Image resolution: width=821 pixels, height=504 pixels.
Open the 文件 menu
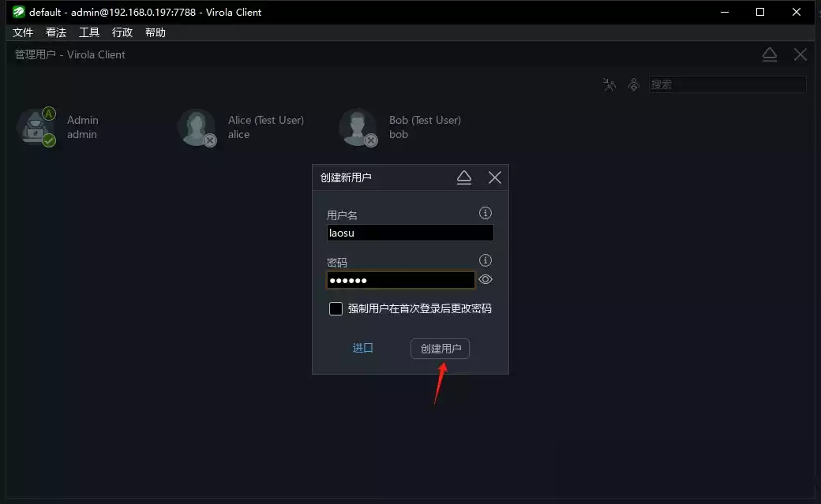[23, 32]
